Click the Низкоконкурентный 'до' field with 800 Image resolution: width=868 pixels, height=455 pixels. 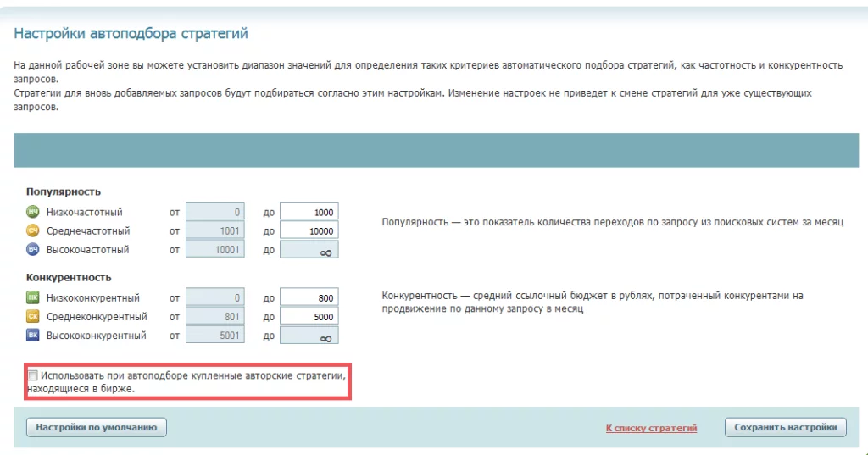point(309,297)
